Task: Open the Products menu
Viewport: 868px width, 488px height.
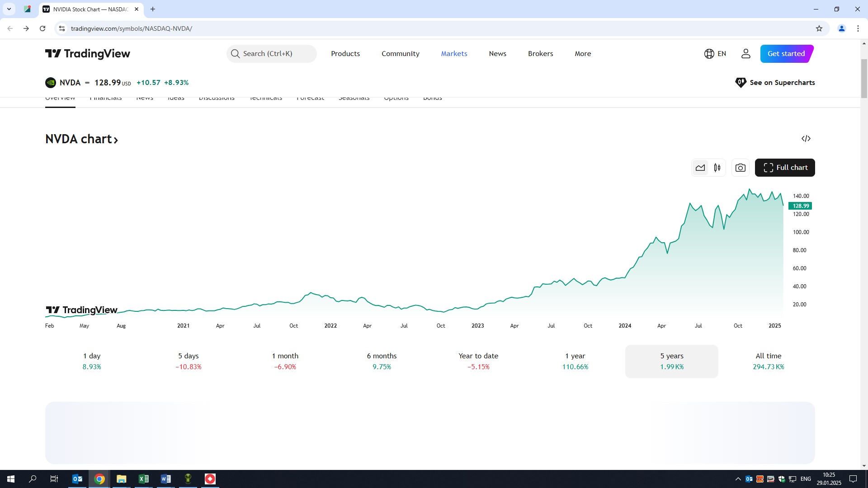Action: 345,54
